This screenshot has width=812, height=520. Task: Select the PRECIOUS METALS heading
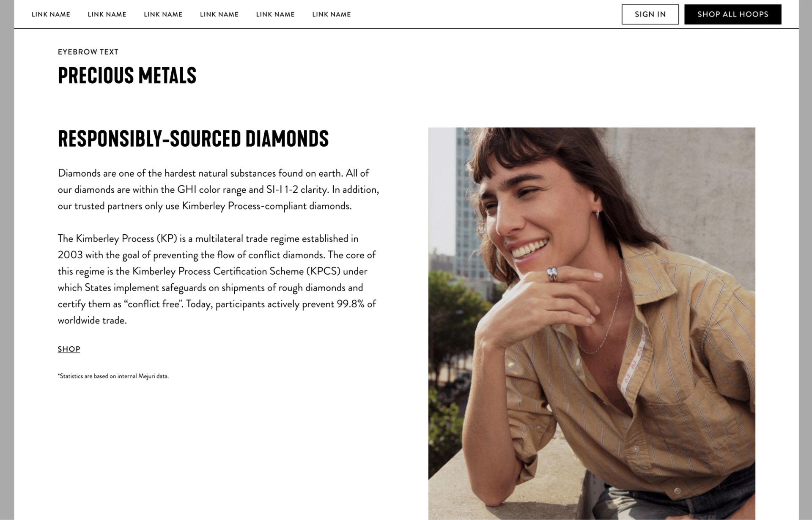point(127,76)
